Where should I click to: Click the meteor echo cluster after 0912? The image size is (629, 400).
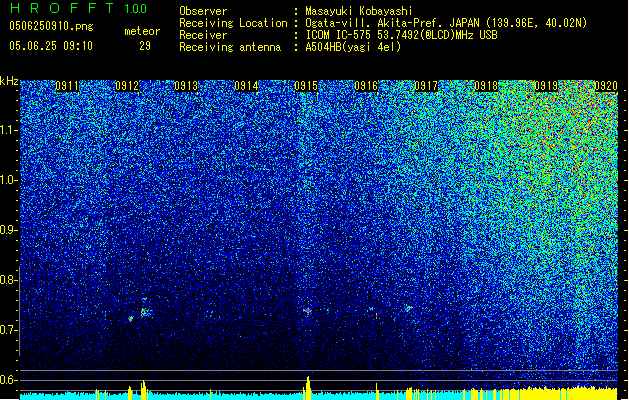click(x=145, y=311)
